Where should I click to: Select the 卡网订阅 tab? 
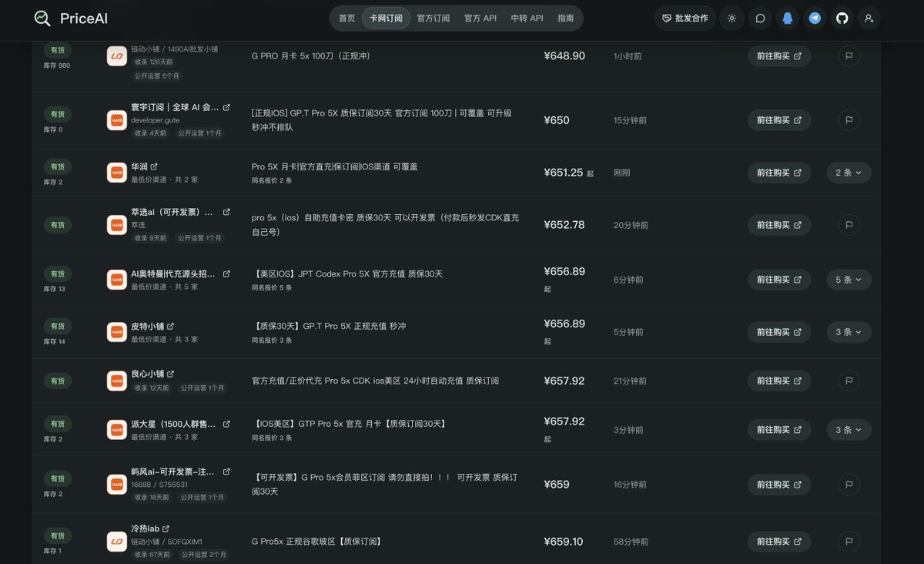(x=386, y=18)
